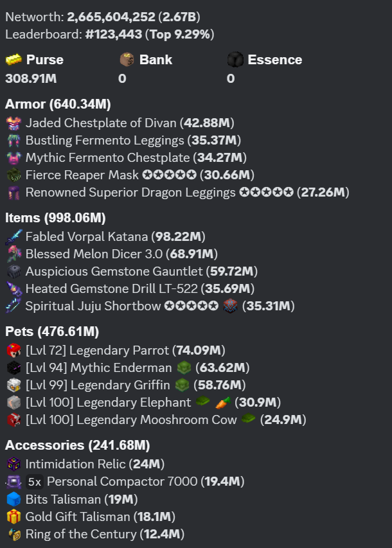392x548 pixels.
Task: Click the Gold Gift Talisman present icon
Action: (14, 517)
